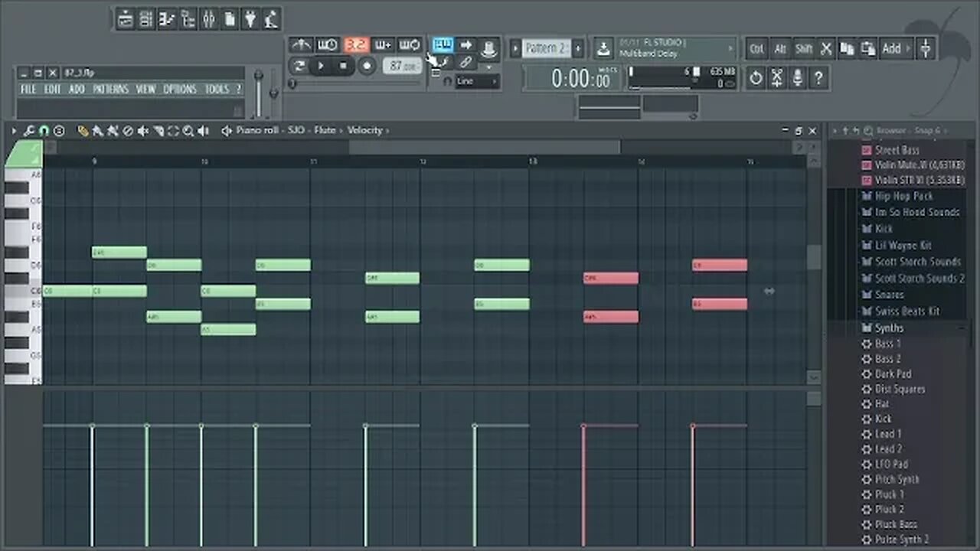Click the plug-shaped icon in top toolbar

pyautogui.click(x=250, y=18)
